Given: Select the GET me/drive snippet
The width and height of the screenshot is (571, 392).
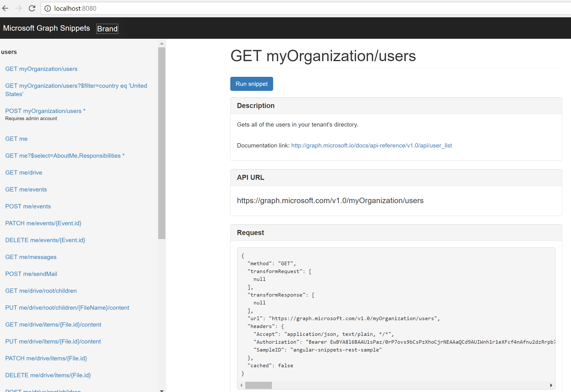Looking at the screenshot, I should pos(24,173).
